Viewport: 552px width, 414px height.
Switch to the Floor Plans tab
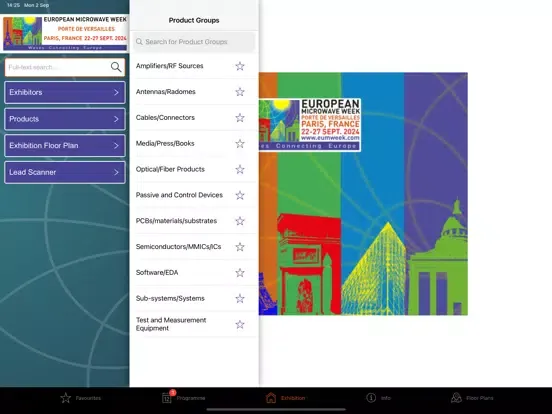(x=472, y=398)
